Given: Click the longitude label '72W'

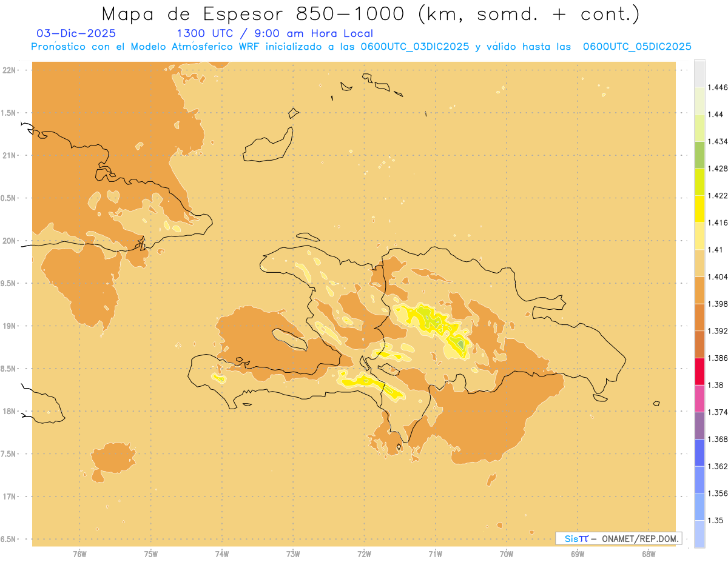Looking at the screenshot, I should (365, 554).
